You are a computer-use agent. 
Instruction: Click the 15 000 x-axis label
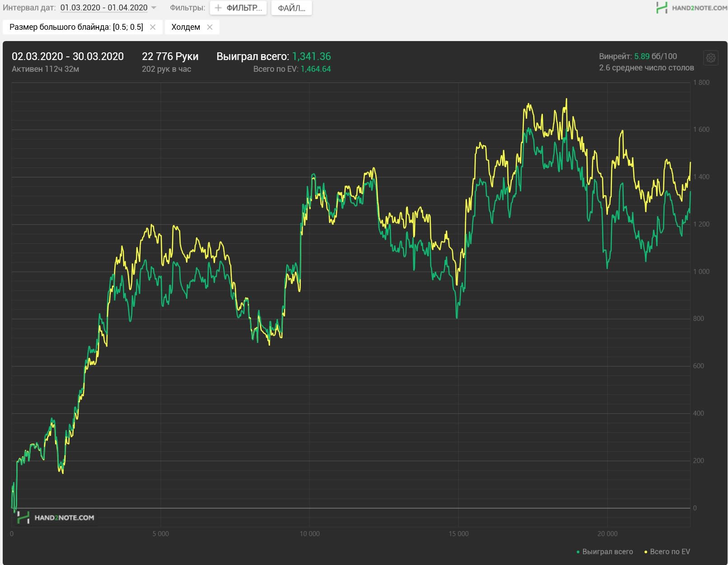click(458, 534)
